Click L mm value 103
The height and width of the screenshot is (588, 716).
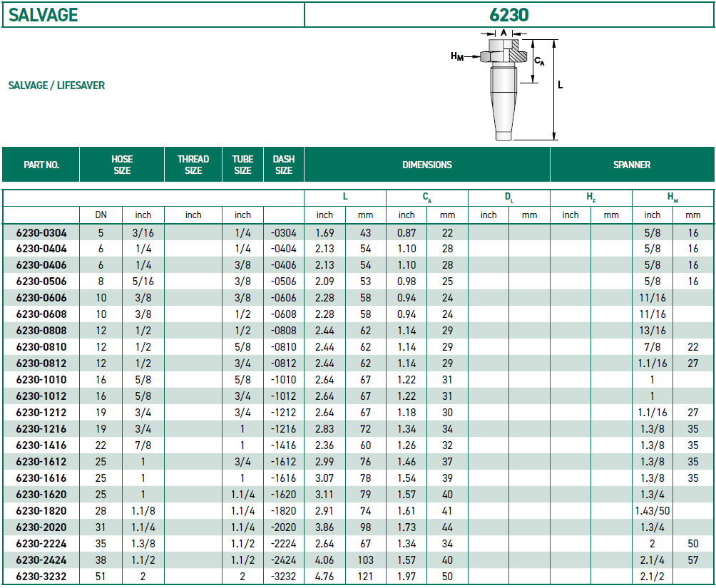pos(365,560)
